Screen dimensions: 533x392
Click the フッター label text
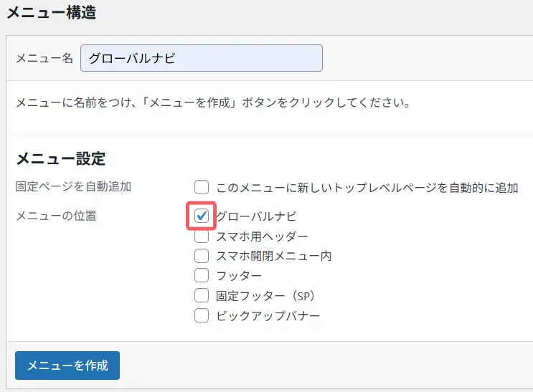pos(239,276)
